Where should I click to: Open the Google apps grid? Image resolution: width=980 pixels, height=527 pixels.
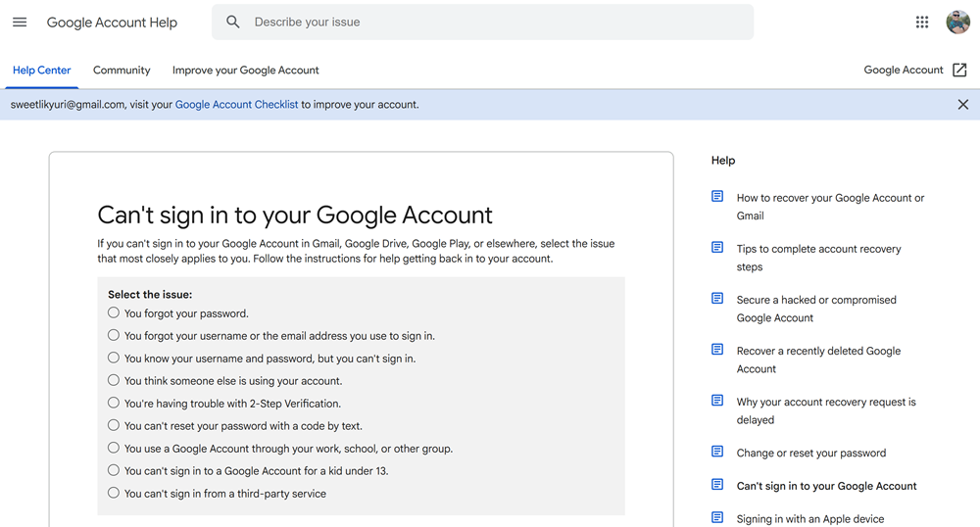point(922,23)
